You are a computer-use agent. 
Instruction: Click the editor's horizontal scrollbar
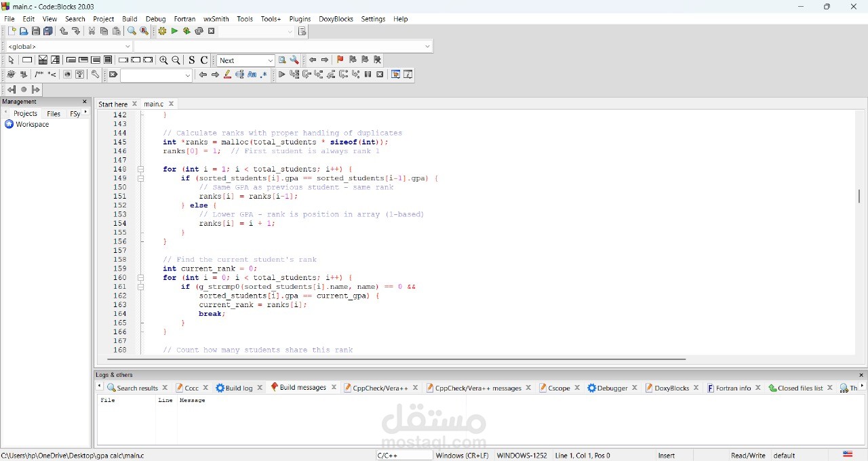(396, 359)
